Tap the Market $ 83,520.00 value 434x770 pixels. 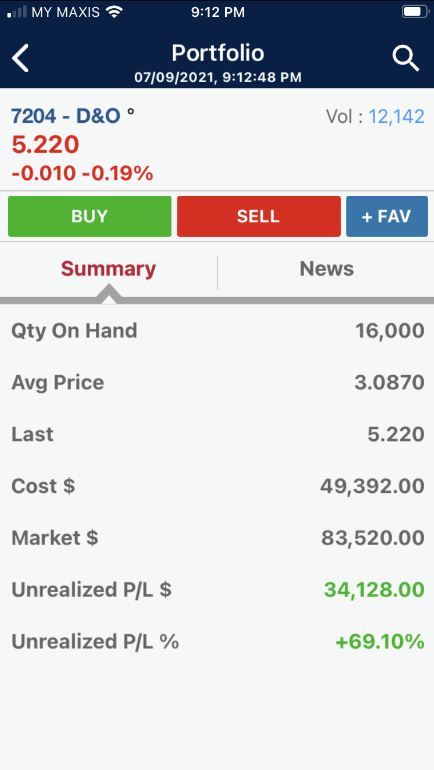[373, 538]
